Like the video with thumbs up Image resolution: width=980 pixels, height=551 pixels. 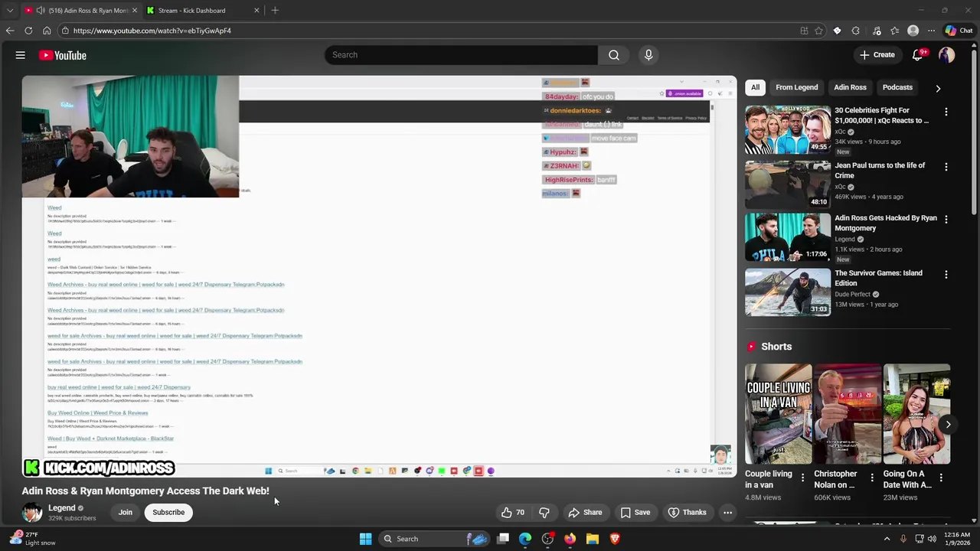tap(514, 513)
